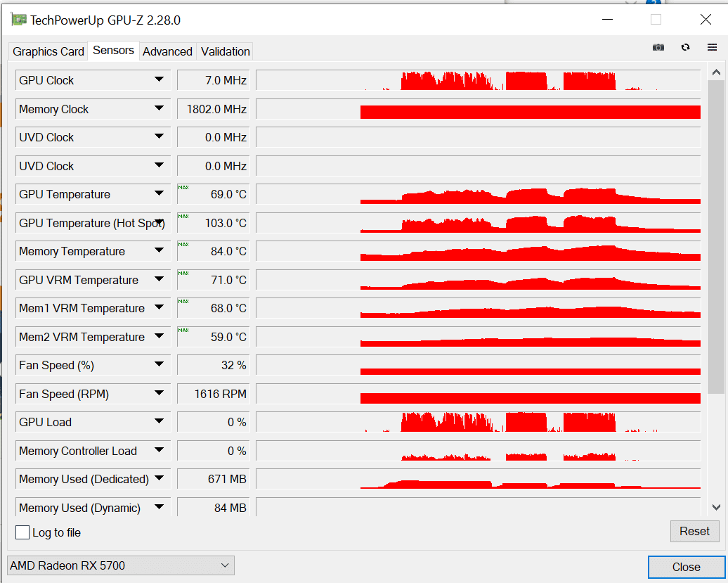This screenshot has width=728, height=583.
Task: Click the Memory Used (Dedicated) graph
Action: [479, 478]
